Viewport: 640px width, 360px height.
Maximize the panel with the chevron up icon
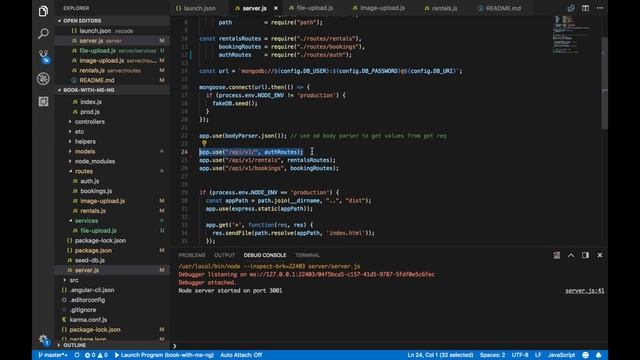(x=571, y=255)
